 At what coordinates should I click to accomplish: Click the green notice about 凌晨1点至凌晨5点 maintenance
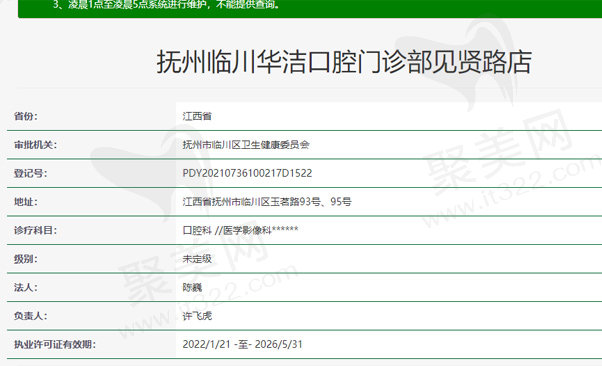(166, 5)
